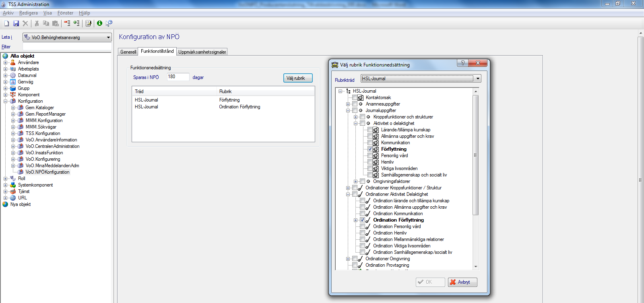
Task: Click the New document toolbar icon
Action: click(x=6, y=23)
